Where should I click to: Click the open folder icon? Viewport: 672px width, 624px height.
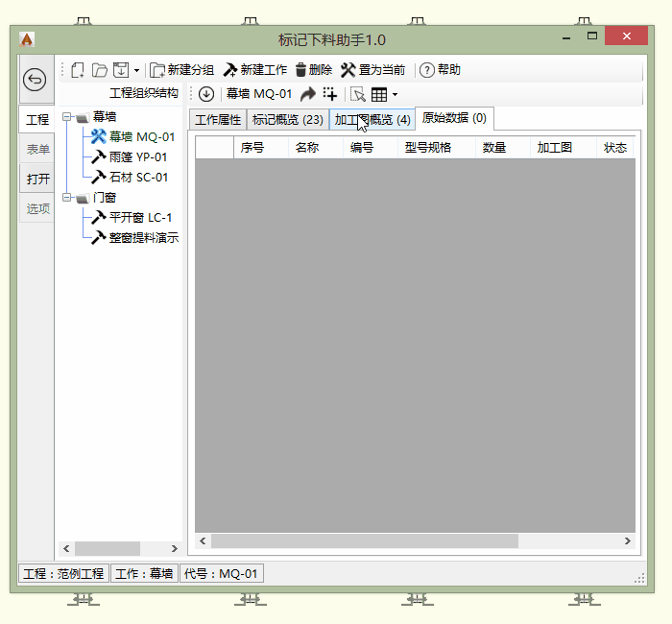[99, 70]
